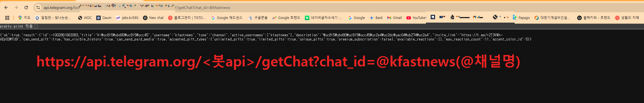Screen dimensions: 644x103
Task: Reload the page with the refresh icon
Action: tap(26, 8)
